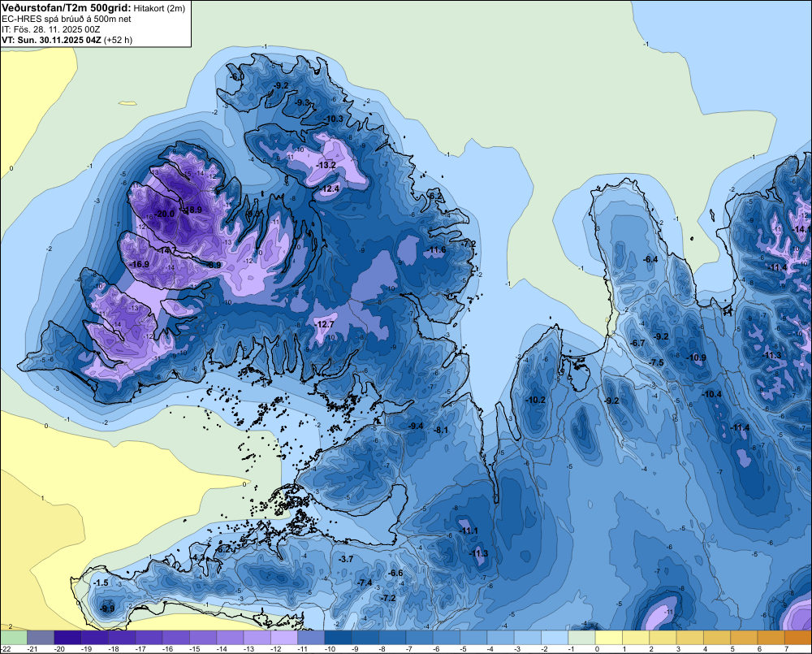Click the -10.3 temperature label
812x654 pixels.
(x=334, y=119)
